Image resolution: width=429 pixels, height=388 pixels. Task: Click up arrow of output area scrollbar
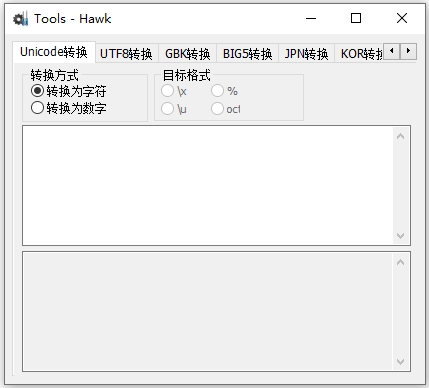(400, 262)
